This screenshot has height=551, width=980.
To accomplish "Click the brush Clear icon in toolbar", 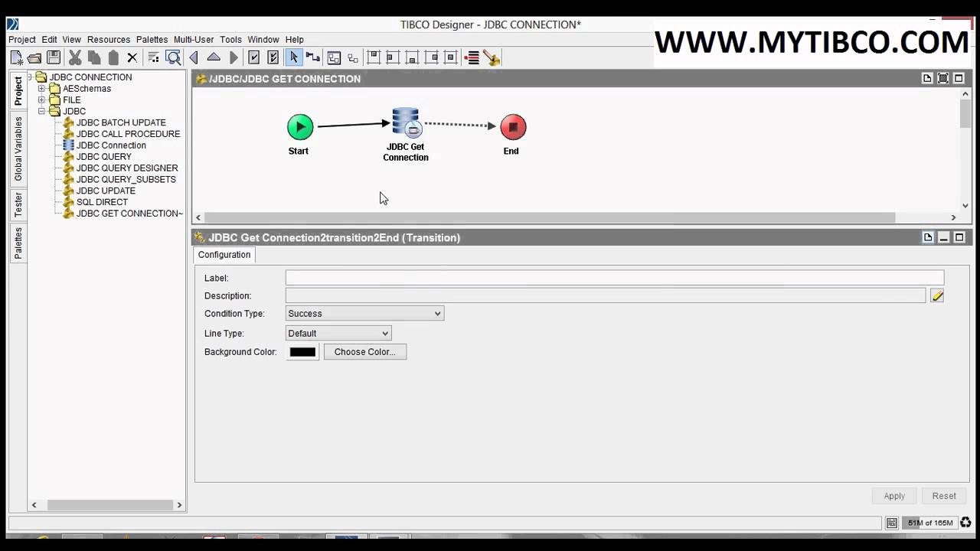I will click(x=492, y=57).
